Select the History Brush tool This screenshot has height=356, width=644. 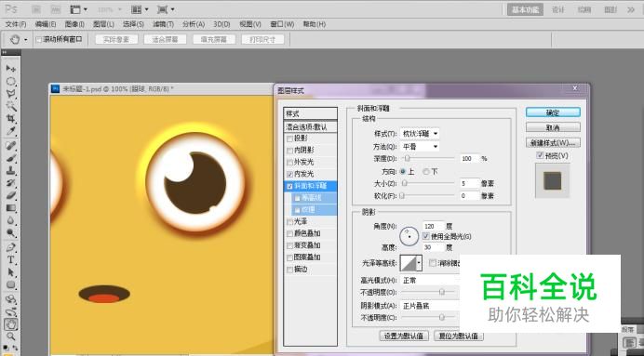[10, 183]
